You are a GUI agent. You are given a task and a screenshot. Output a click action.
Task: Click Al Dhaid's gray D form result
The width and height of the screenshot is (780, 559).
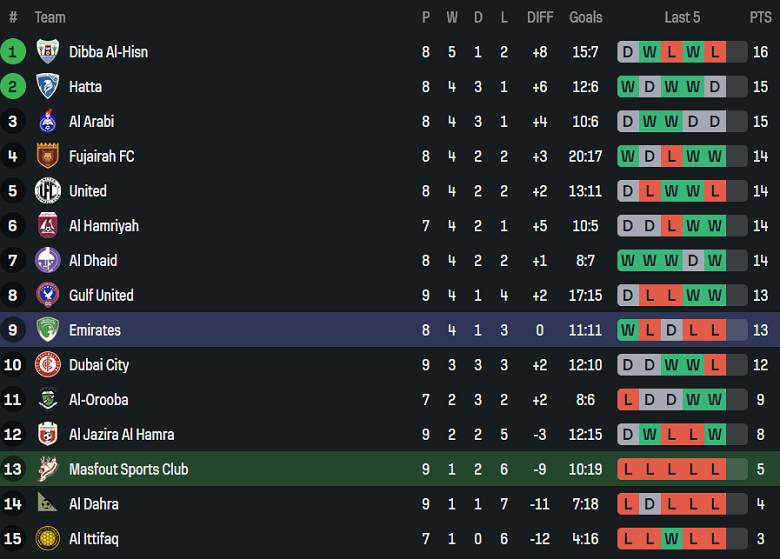[x=693, y=261]
